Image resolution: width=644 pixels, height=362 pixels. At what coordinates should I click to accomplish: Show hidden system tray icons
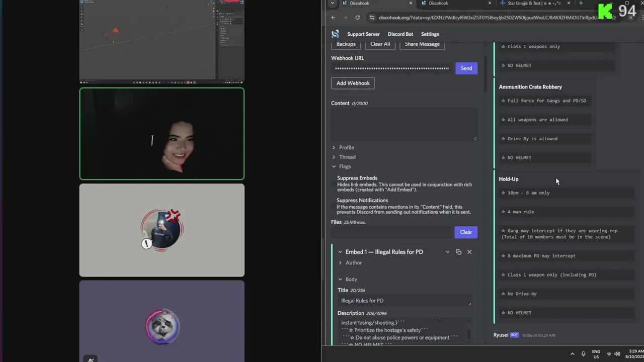pyautogui.click(x=572, y=354)
